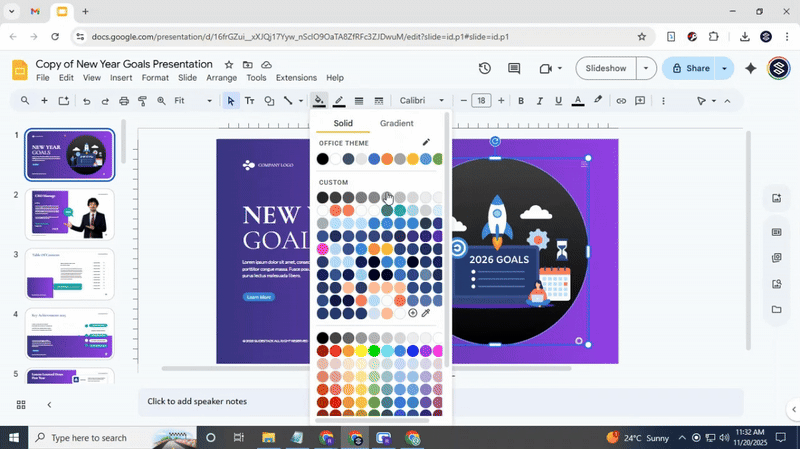
Task: Open version history clock icon
Action: (x=484, y=69)
